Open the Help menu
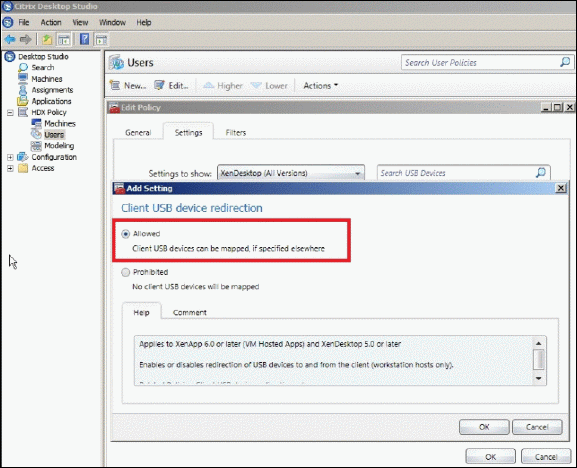This screenshot has width=577, height=468. pyautogui.click(x=144, y=22)
